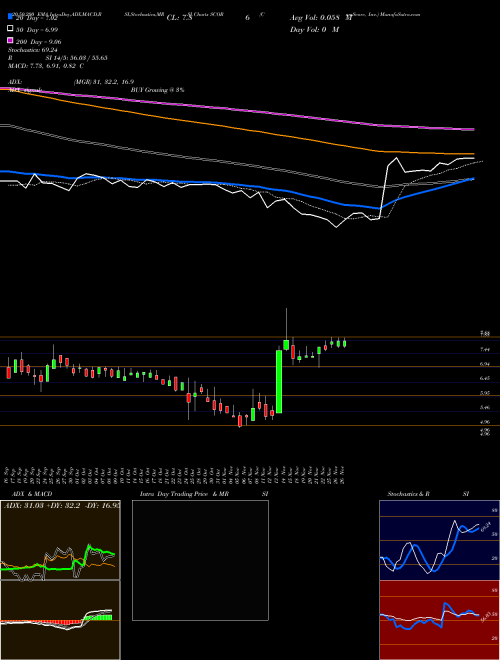Select the '200 Day = 9.06' legend text

click(x=39, y=42)
